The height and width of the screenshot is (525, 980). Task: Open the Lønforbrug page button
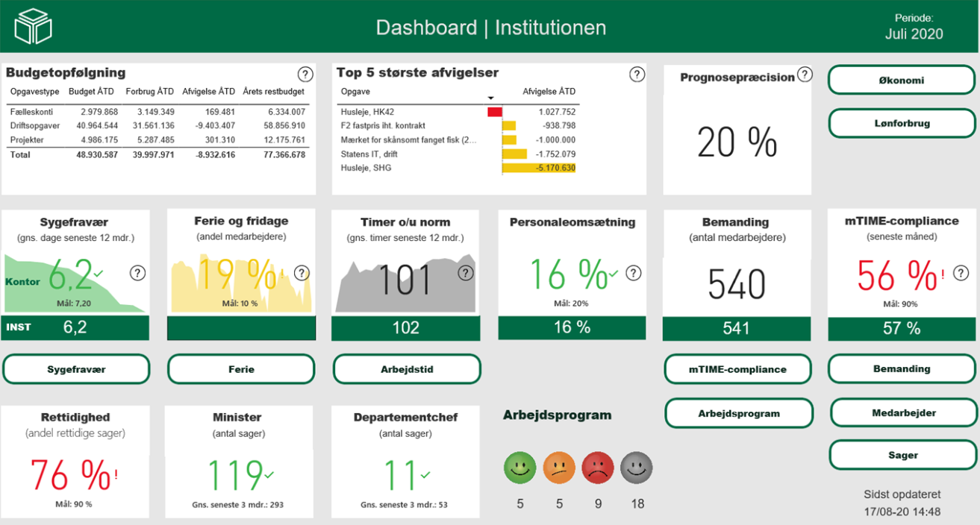point(902,123)
